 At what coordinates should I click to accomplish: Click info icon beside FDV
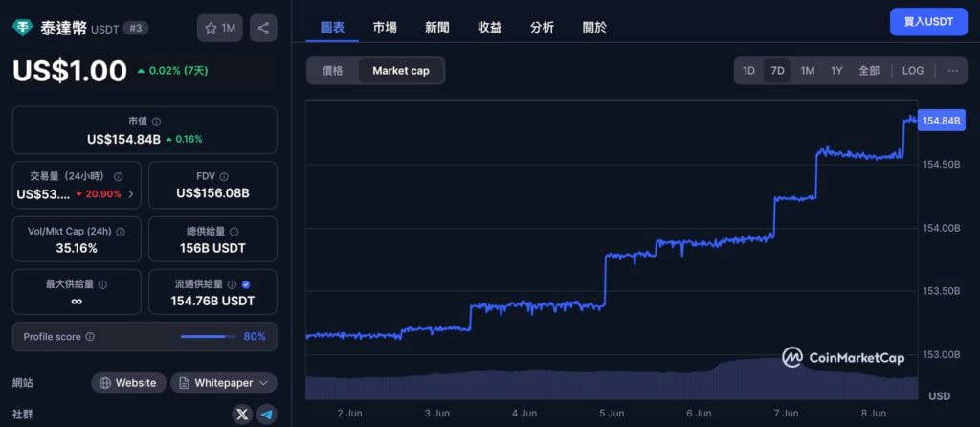224,177
